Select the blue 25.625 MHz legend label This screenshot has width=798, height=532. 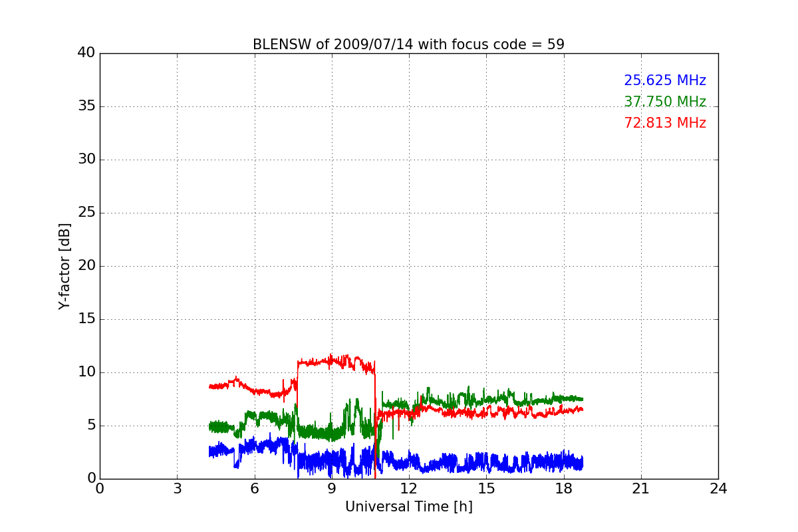665,80
